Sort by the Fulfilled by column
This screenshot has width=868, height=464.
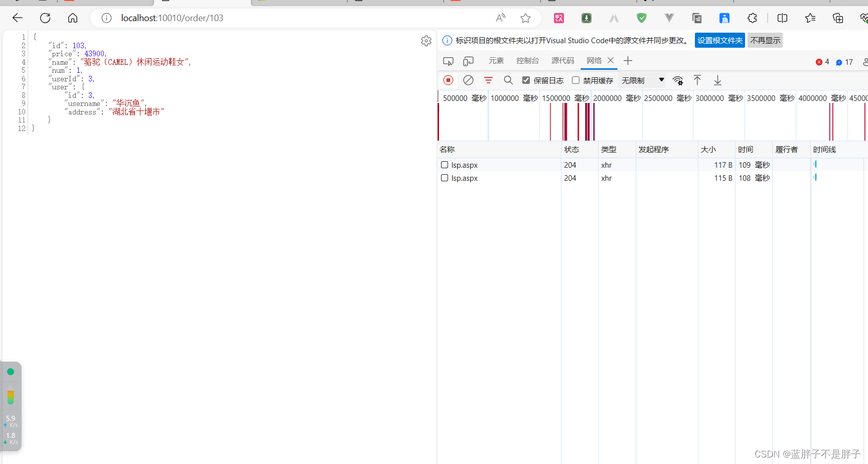791,150
